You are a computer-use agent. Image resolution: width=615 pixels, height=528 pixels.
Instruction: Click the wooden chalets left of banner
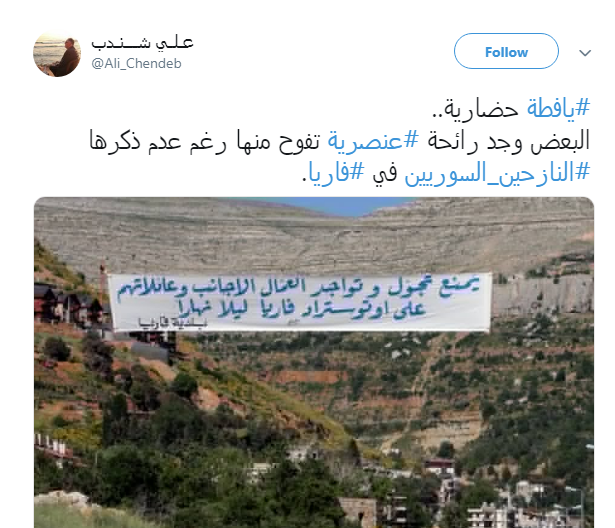69,304
